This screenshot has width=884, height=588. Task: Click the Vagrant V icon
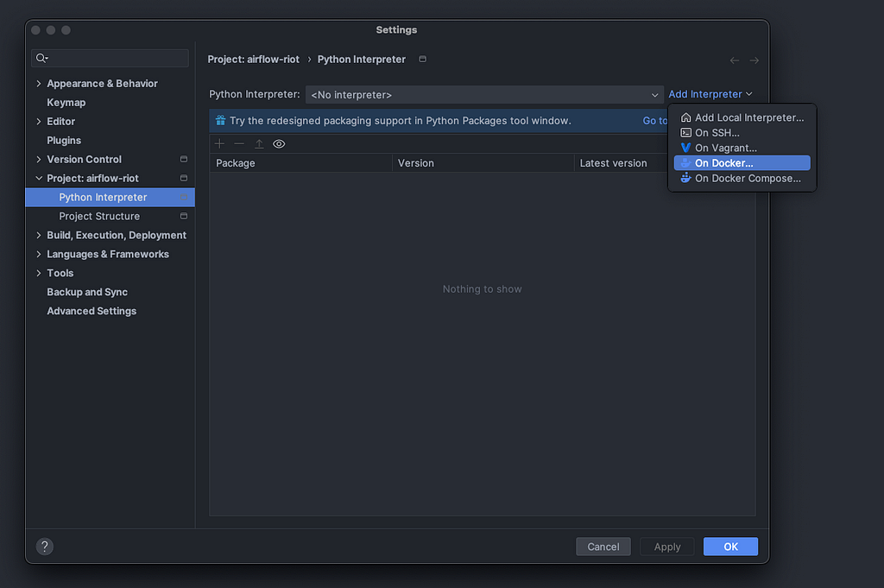pyautogui.click(x=685, y=148)
